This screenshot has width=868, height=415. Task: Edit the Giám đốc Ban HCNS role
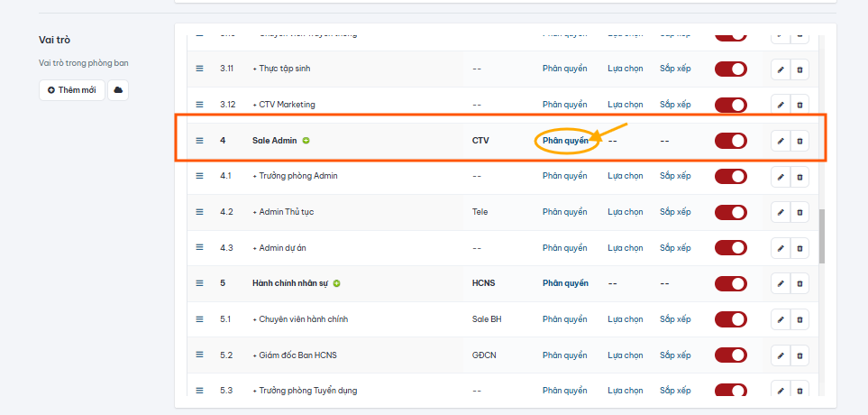click(781, 355)
